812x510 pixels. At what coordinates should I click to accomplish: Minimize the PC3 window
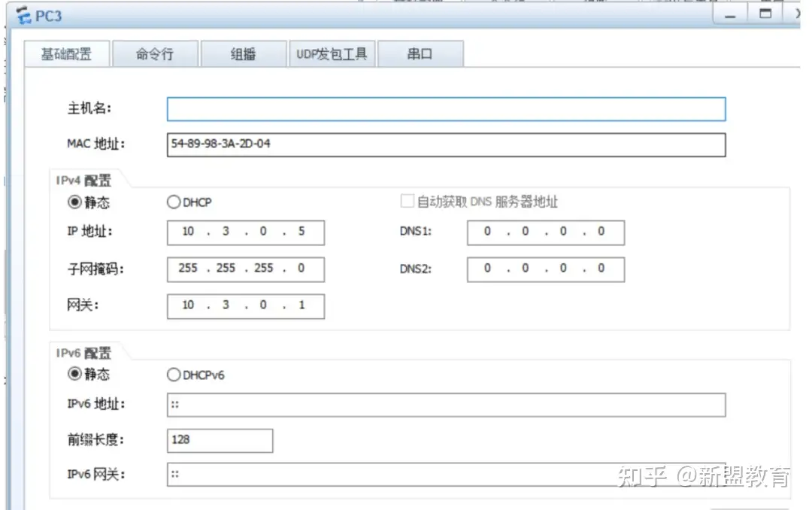point(730,15)
